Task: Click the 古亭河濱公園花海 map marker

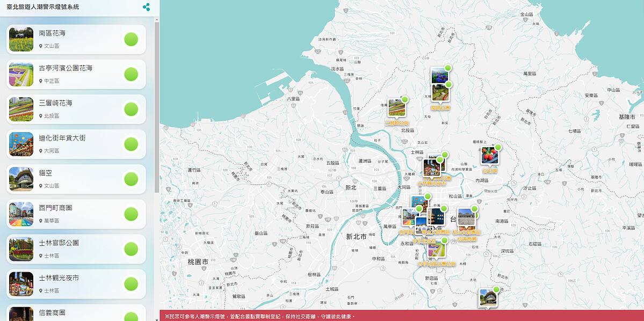Action: 436,250
